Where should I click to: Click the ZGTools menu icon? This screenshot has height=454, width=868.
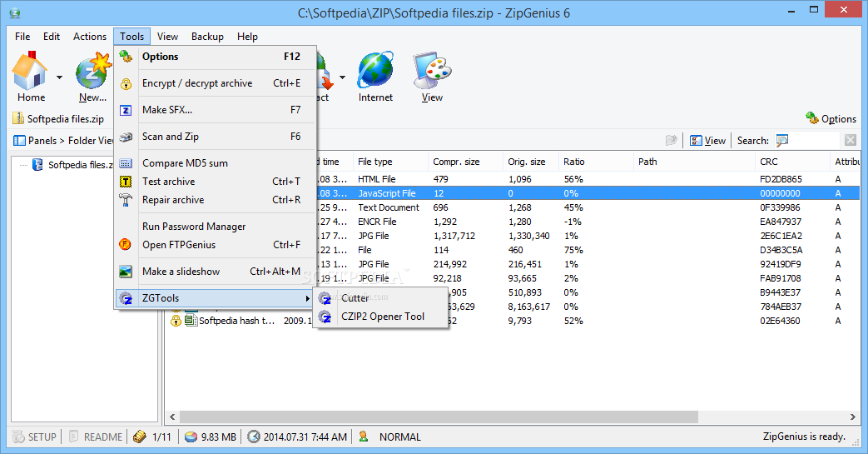pyautogui.click(x=126, y=298)
